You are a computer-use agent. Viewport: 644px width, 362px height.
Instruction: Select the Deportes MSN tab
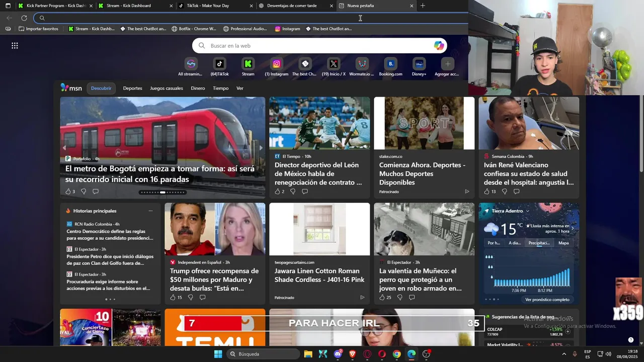click(x=132, y=88)
